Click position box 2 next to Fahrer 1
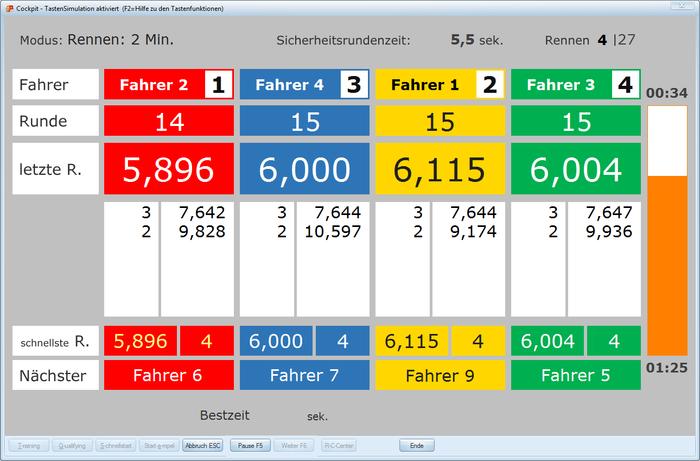The image size is (700, 461). 489,85
